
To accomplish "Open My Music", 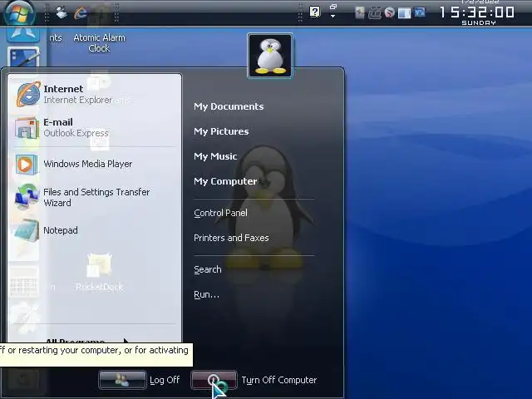I will 215,156.
